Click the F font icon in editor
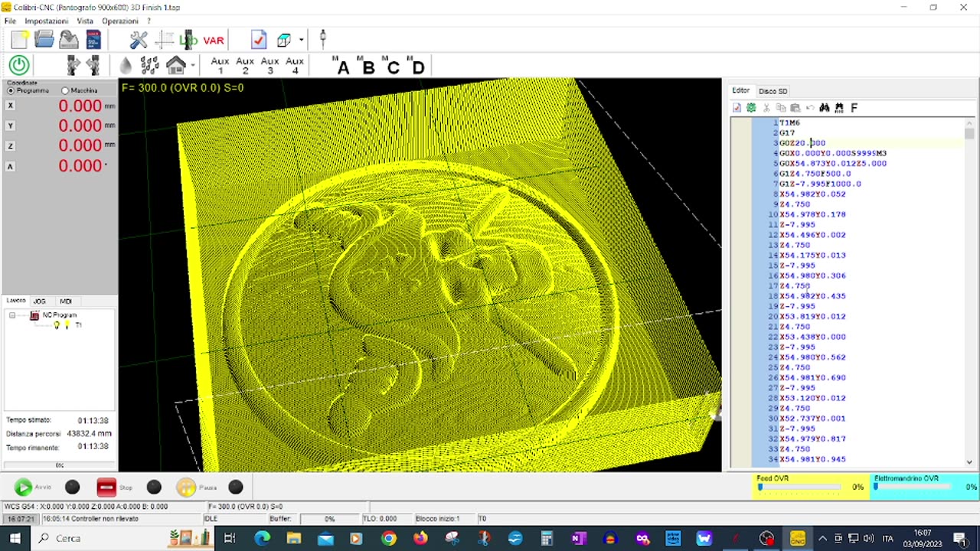This screenshot has width=980, height=551. (854, 108)
